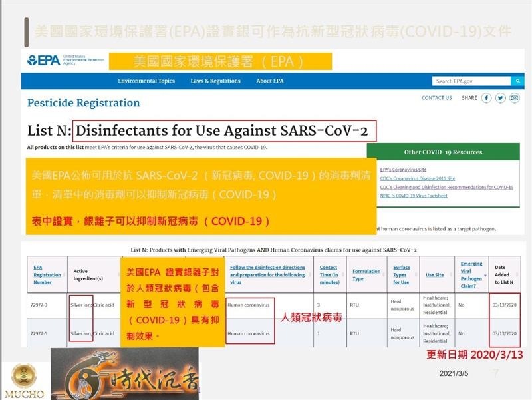Screen dimensions: 532x400
Task: Click Other COVID-19 Resources panel header
Action: point(443,152)
